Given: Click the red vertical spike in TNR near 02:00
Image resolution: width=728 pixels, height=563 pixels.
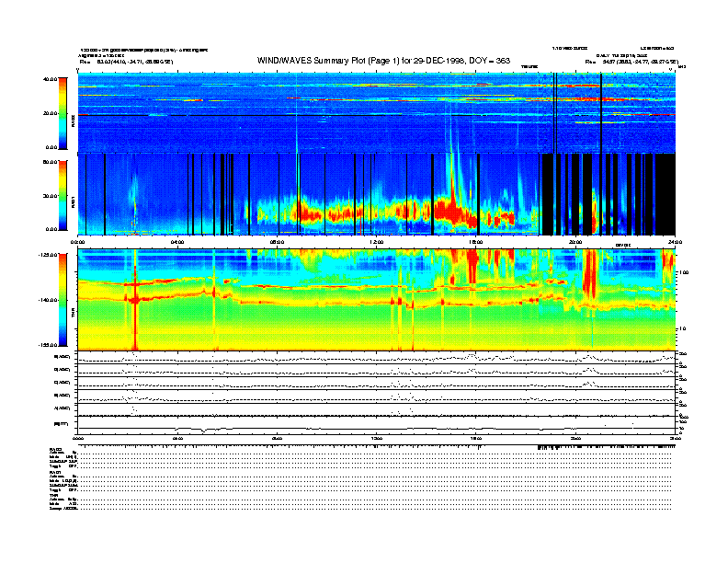Looking at the screenshot, I should 135,300.
